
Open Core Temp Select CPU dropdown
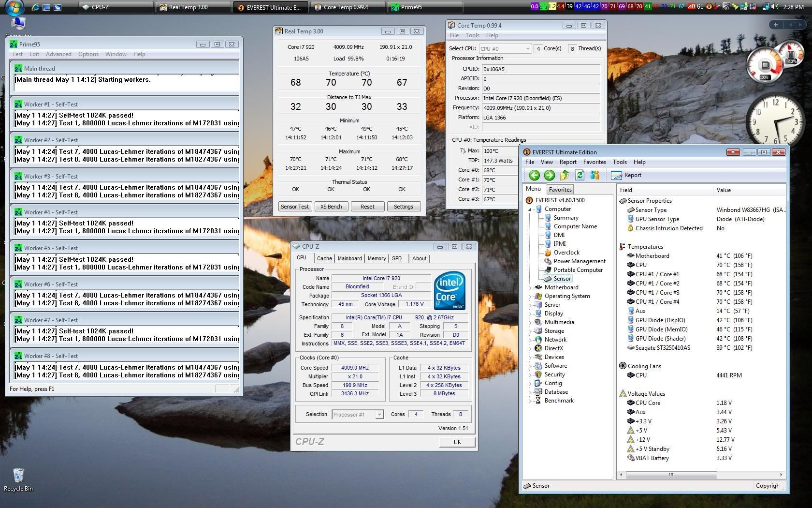click(x=505, y=48)
